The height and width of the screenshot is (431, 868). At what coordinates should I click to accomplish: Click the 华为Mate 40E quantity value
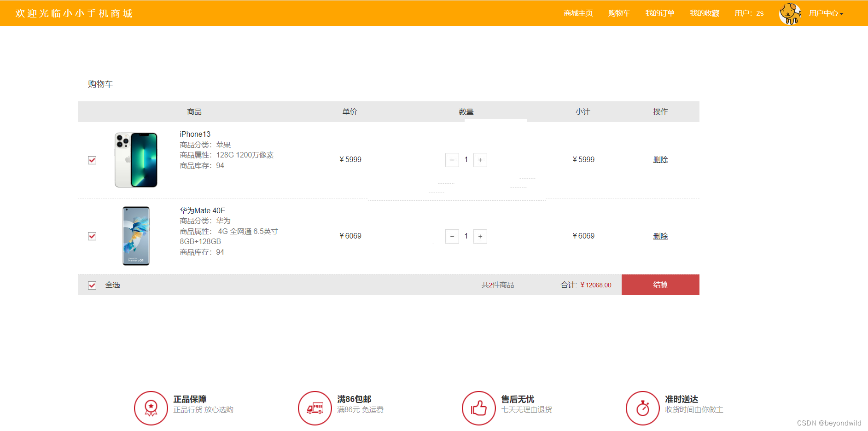point(466,236)
